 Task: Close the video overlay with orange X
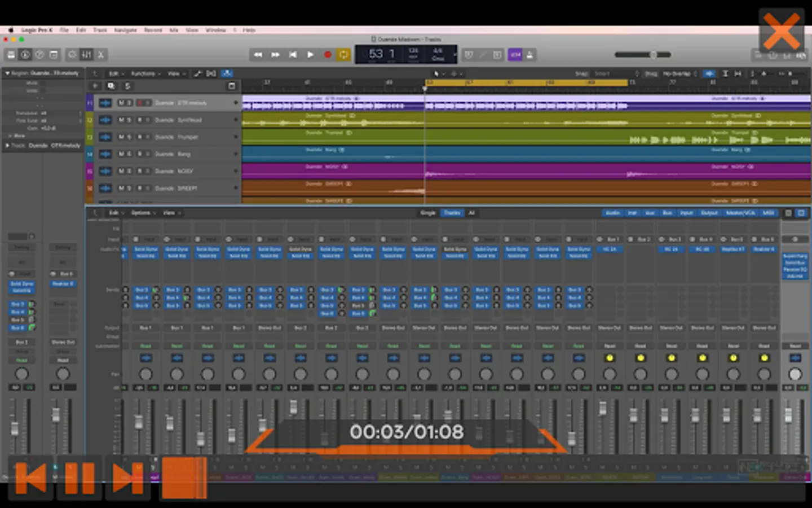[781, 31]
